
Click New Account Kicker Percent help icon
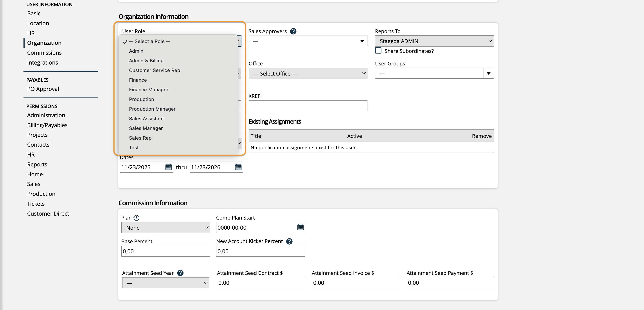coord(289,241)
